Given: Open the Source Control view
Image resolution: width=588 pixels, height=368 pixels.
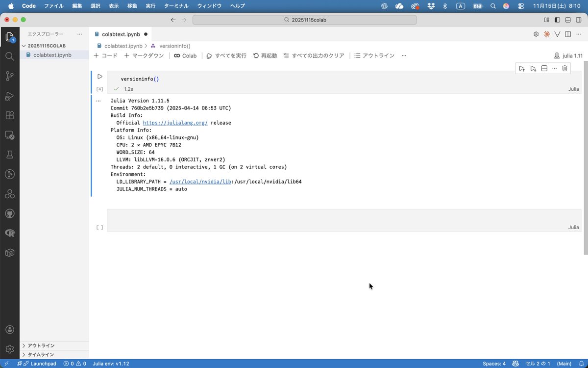Looking at the screenshot, I should tap(9, 76).
